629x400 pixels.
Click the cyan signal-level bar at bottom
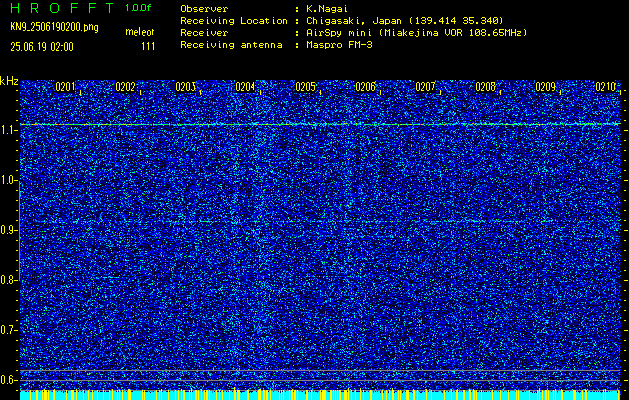point(320,395)
